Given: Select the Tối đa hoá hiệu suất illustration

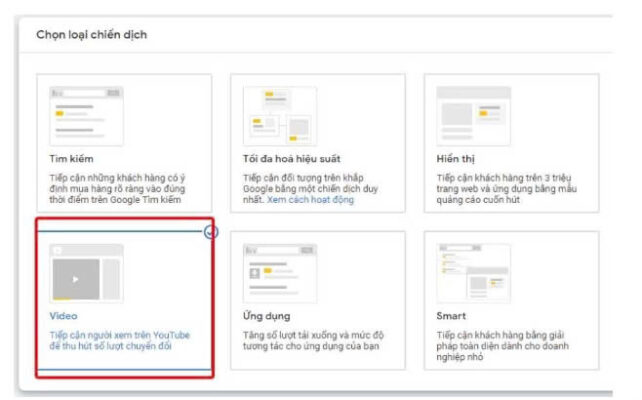Looking at the screenshot, I should tap(280, 116).
